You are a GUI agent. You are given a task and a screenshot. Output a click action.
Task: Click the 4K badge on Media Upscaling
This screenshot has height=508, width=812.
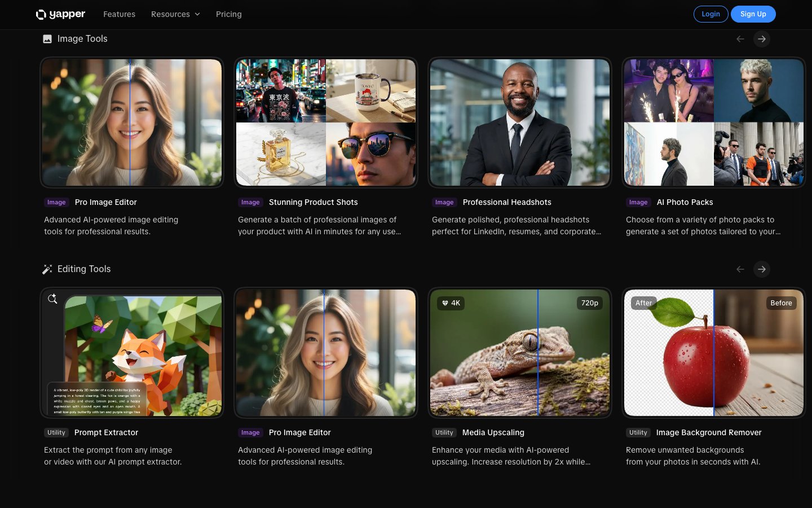(x=451, y=303)
